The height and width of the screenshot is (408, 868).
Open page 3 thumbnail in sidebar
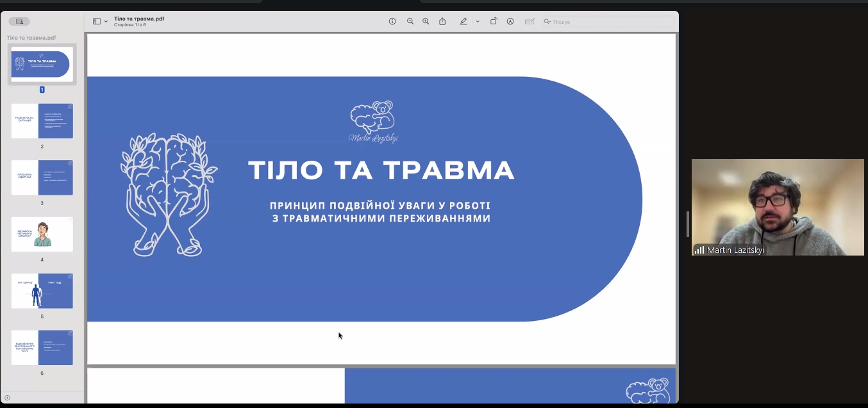42,177
